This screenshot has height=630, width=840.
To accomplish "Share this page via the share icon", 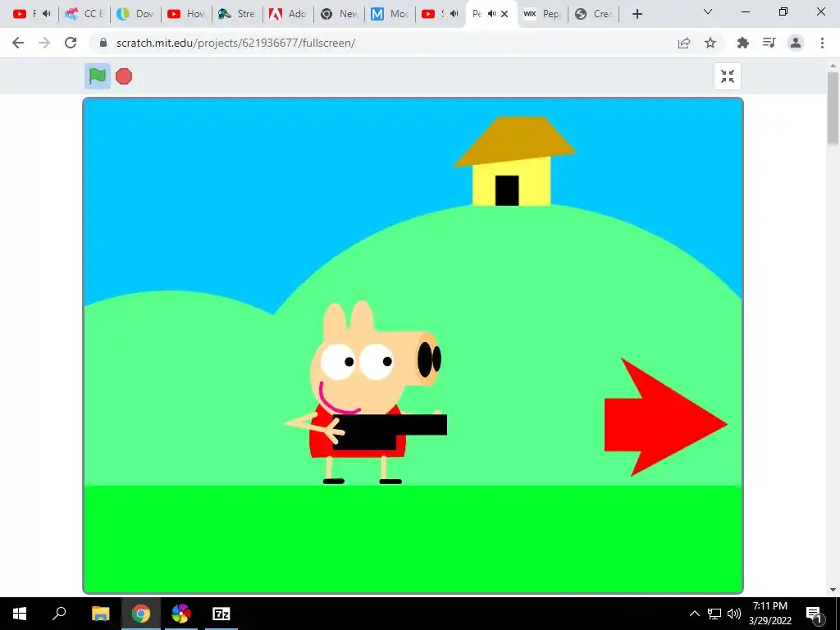I will 683,43.
